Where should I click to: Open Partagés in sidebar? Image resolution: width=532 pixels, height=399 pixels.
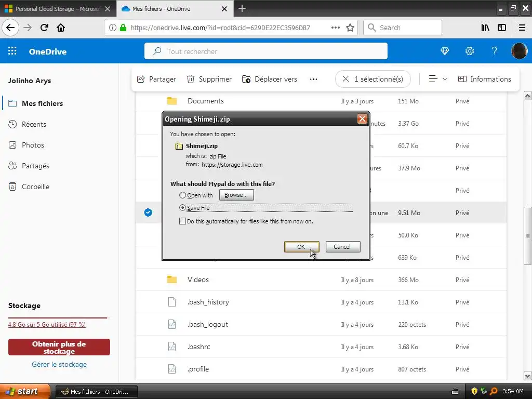[36, 166]
